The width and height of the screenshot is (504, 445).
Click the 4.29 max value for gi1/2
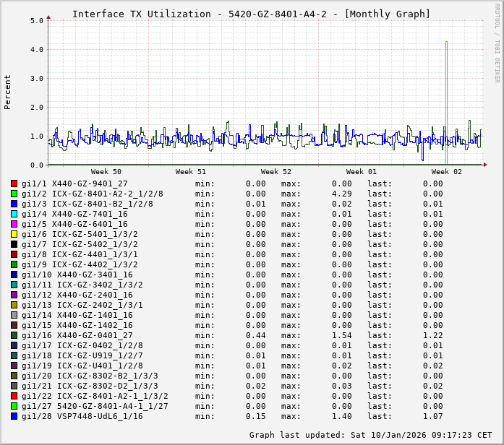tap(341, 194)
